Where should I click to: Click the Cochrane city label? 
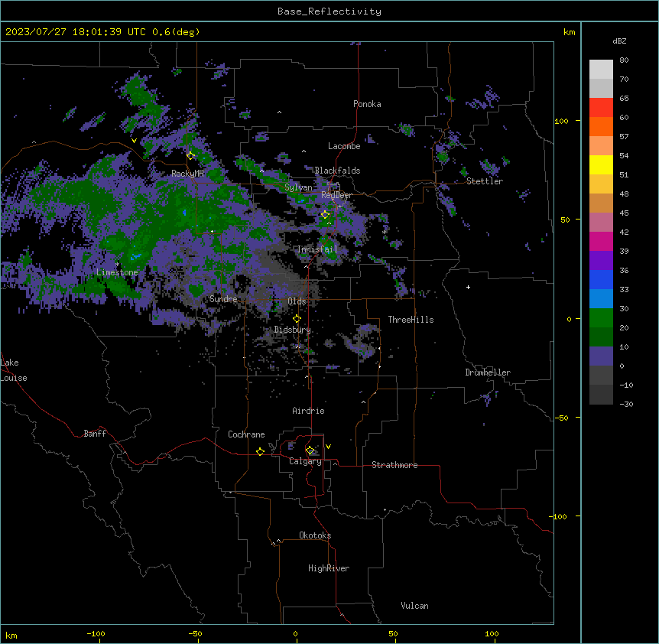246,434
